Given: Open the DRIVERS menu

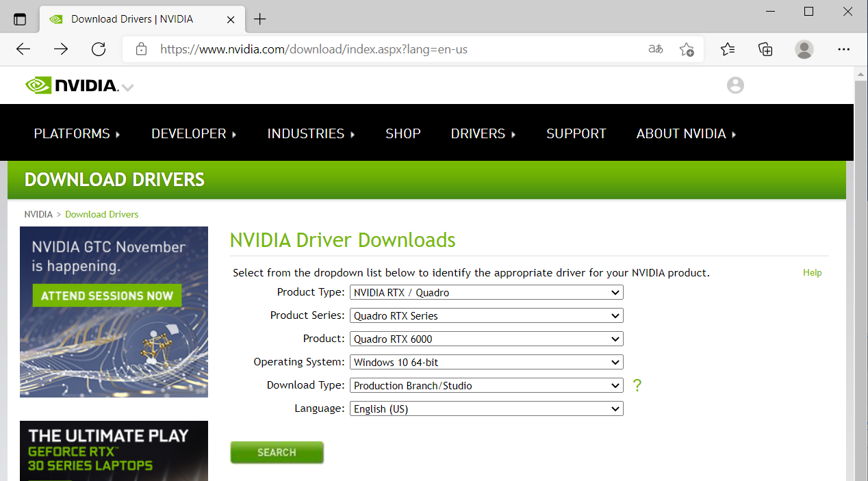Looking at the screenshot, I should [x=483, y=133].
